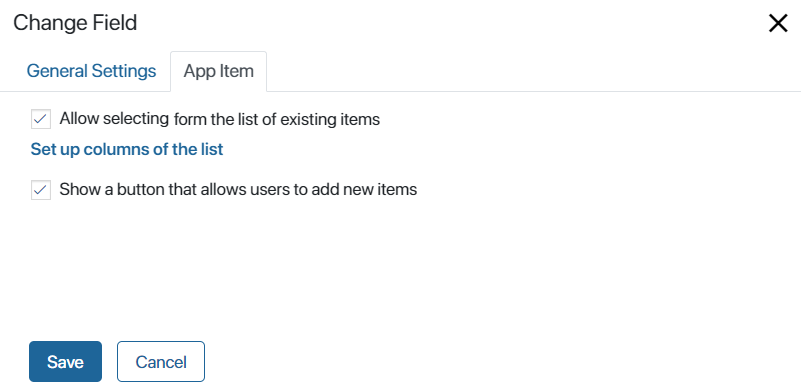The height and width of the screenshot is (390, 801).
Task: Open Set up columns of the list
Action: click(x=127, y=149)
